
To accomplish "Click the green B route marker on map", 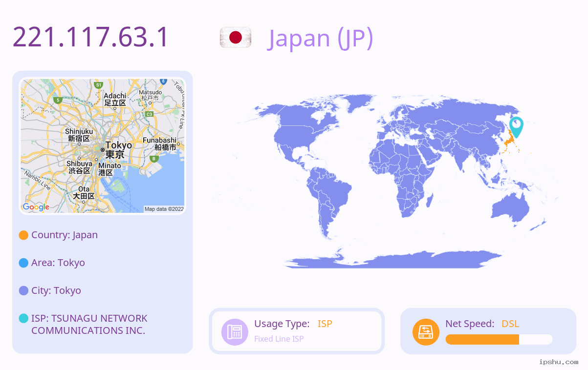I will tap(154, 159).
